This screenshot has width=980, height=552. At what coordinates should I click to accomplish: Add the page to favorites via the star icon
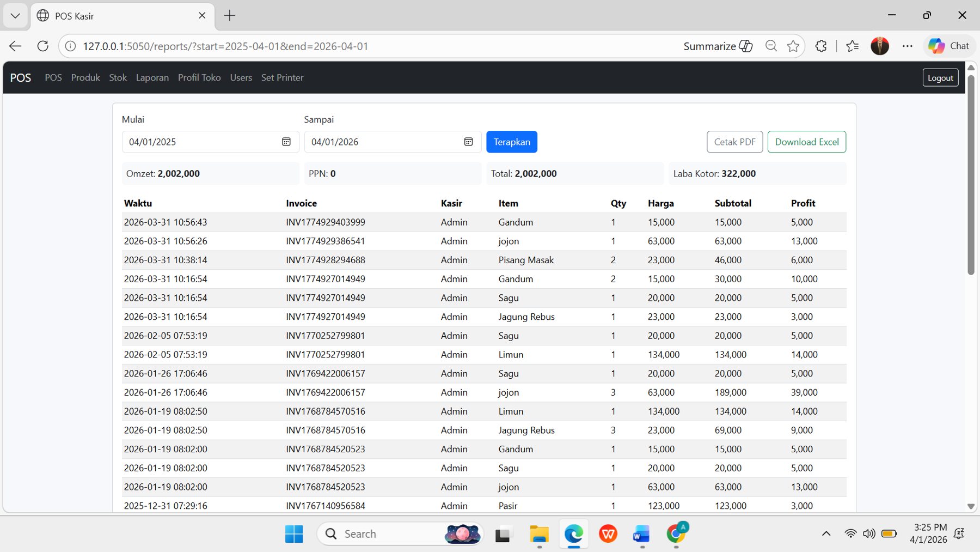pyautogui.click(x=793, y=46)
